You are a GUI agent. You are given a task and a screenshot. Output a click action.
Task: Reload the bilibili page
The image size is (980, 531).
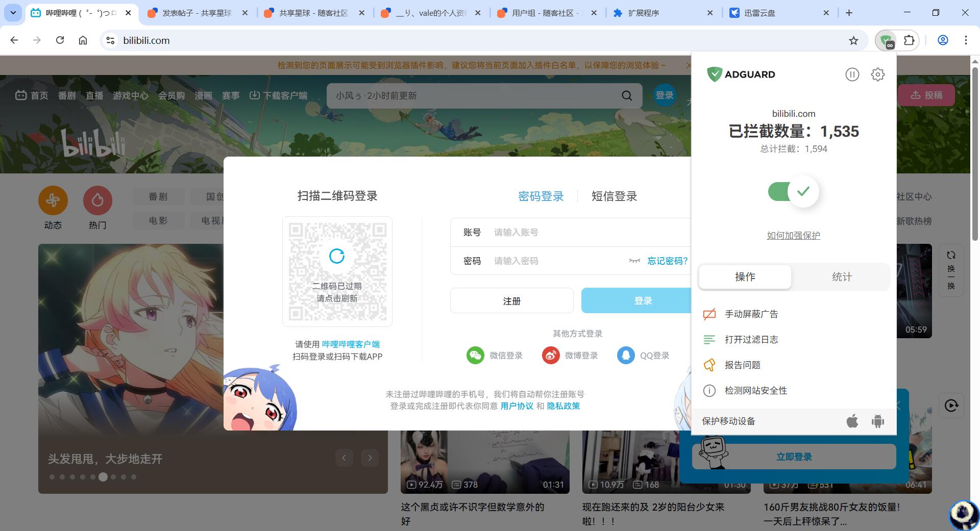pos(60,40)
